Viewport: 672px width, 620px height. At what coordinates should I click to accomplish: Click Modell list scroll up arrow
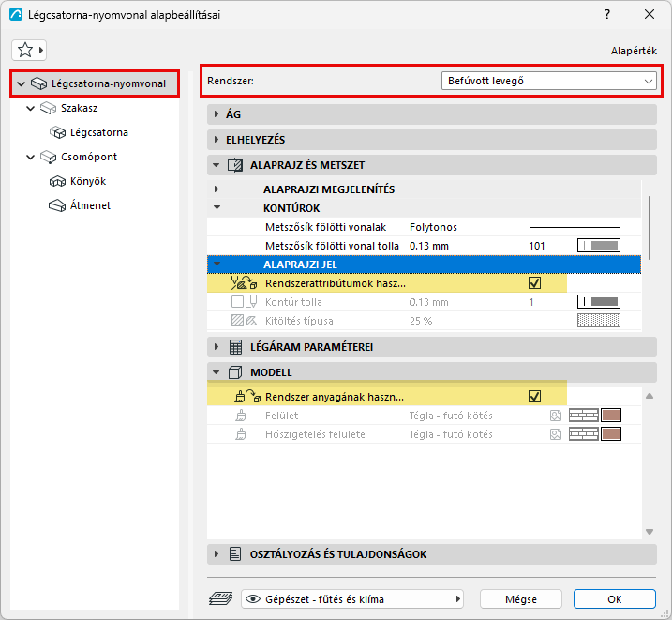(650, 396)
